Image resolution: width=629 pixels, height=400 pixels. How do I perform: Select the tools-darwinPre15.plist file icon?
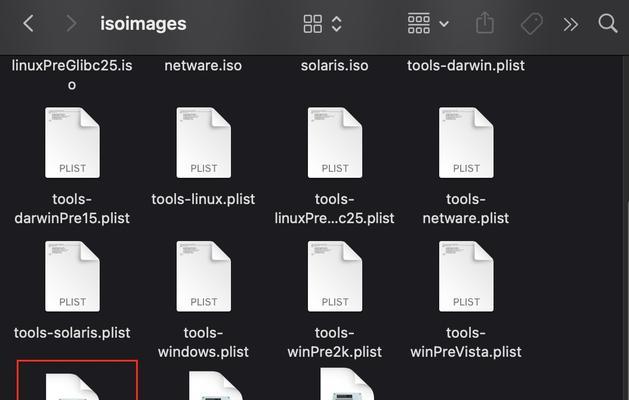[x=72, y=142]
